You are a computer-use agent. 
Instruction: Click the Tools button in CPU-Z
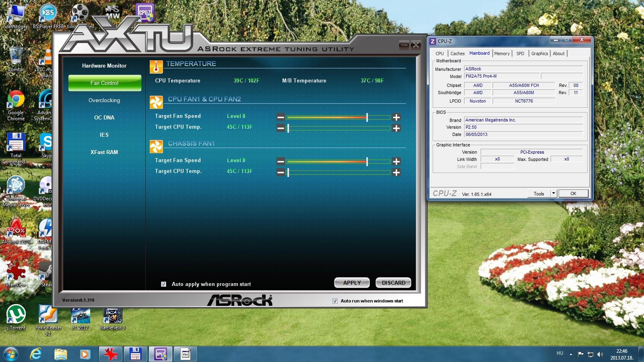click(x=539, y=193)
